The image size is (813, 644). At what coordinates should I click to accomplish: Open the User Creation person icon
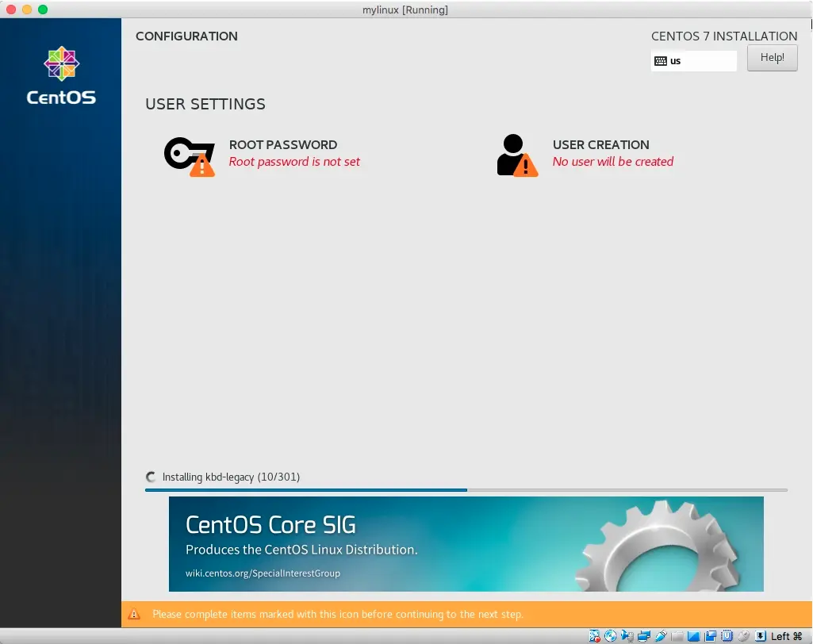(x=517, y=155)
